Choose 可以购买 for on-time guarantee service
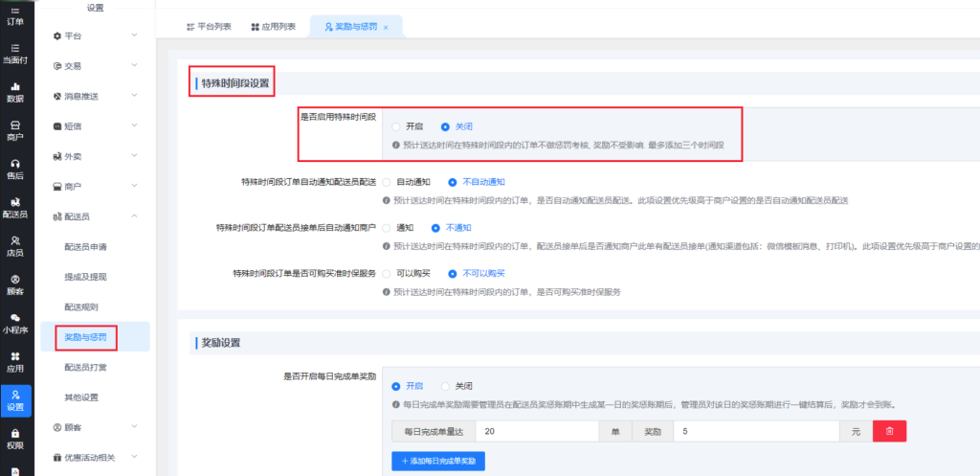 pos(387,273)
